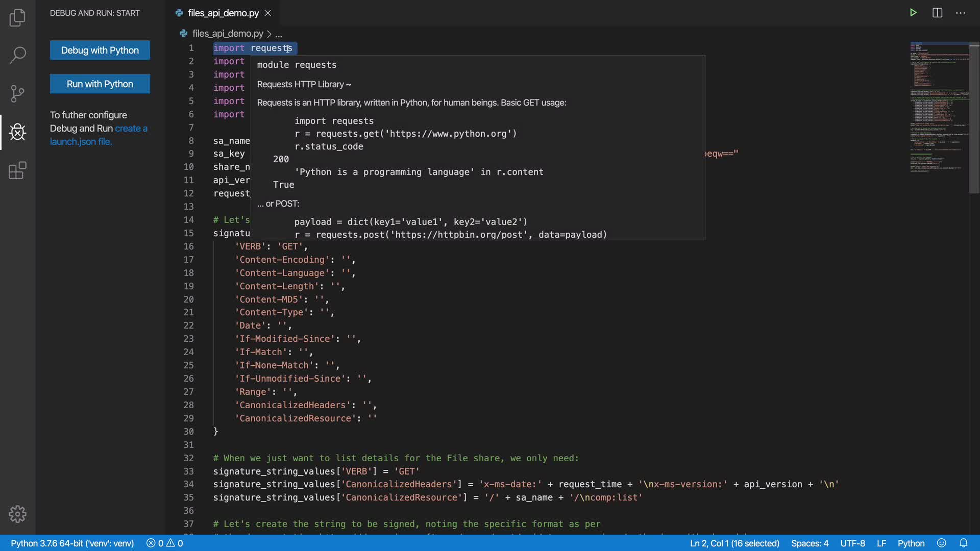Image resolution: width=980 pixels, height=551 pixels.
Task: Click the feedback smiley icon
Action: pyautogui.click(x=942, y=543)
